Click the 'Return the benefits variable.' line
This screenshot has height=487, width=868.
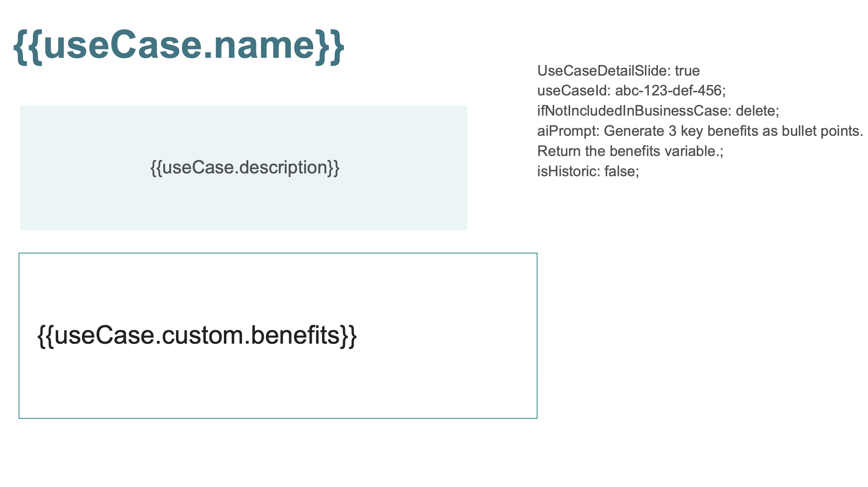pyautogui.click(x=630, y=151)
